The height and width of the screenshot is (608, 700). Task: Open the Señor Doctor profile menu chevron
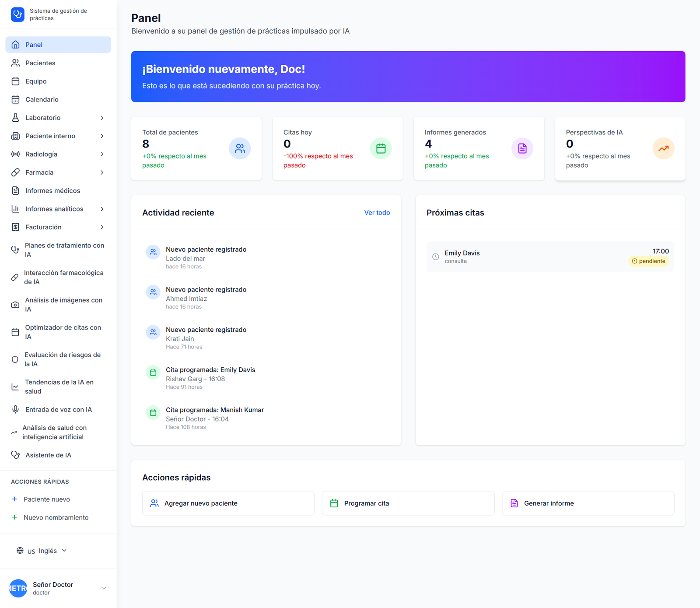point(104,588)
